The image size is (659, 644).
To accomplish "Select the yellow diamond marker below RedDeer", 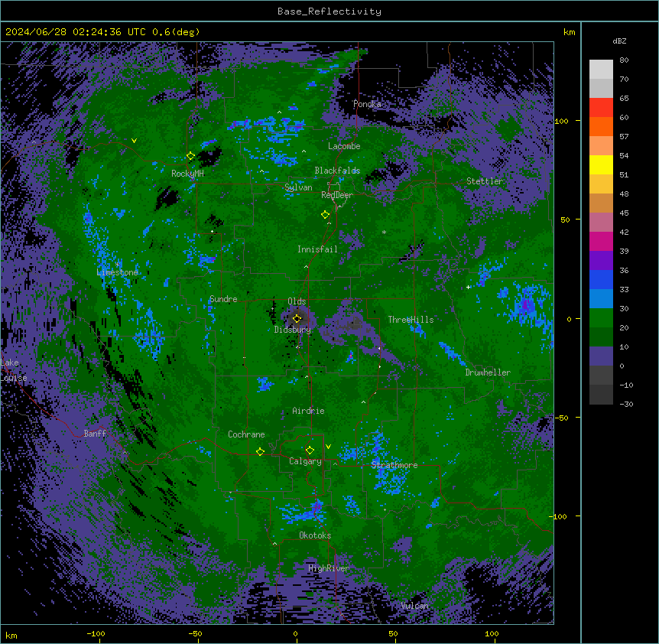I will click(326, 214).
